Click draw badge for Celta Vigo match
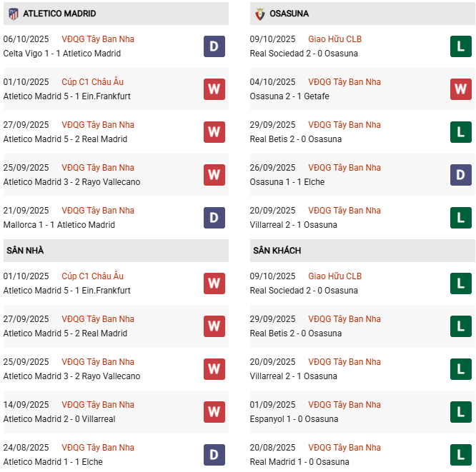Viewport: 476px width, 472px height. point(214,46)
